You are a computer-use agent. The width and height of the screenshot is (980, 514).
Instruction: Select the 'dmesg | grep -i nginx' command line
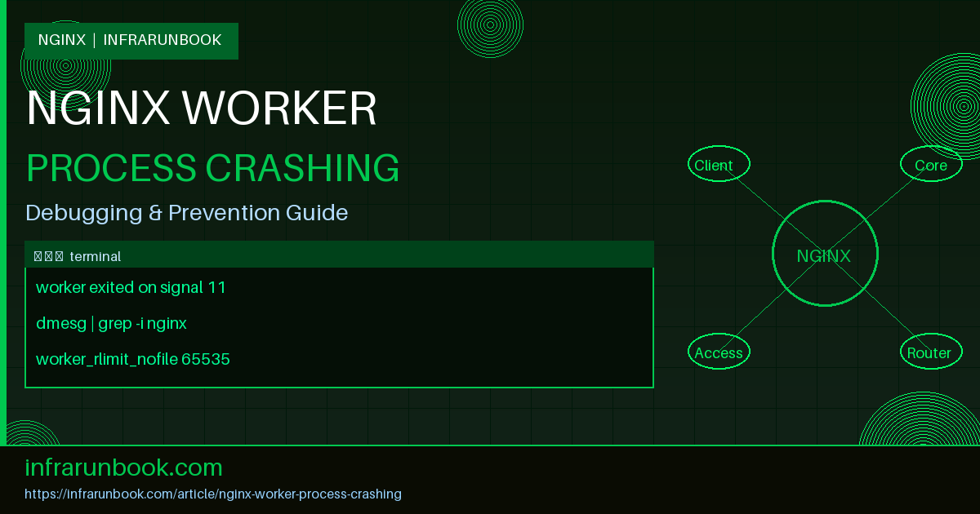(111, 323)
